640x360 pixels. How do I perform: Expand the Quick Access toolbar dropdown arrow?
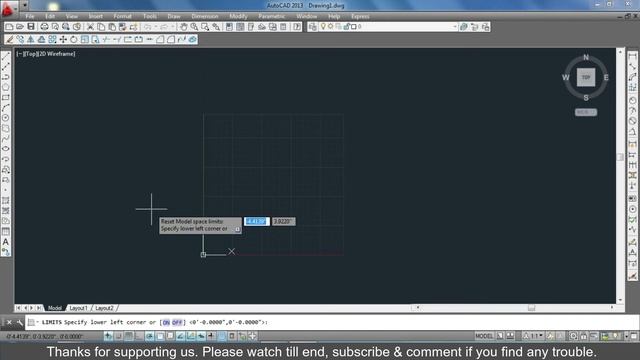coord(24,5)
